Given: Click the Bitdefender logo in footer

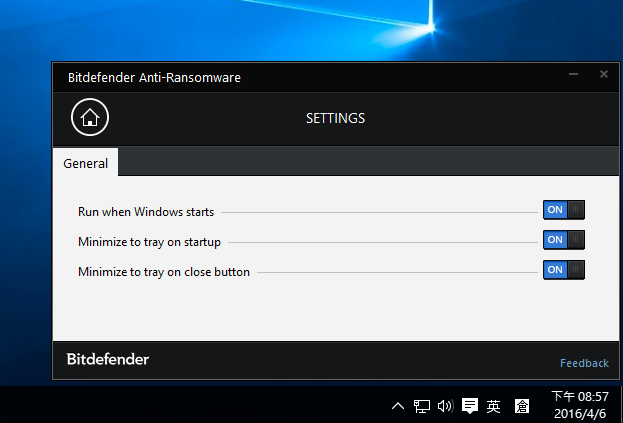Looking at the screenshot, I should [x=108, y=359].
